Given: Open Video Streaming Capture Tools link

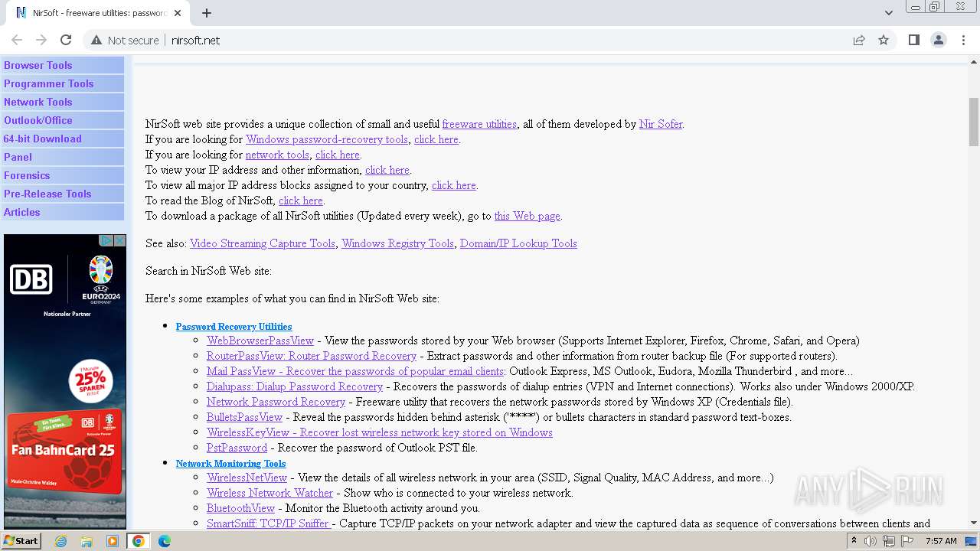Looking at the screenshot, I should pos(263,243).
